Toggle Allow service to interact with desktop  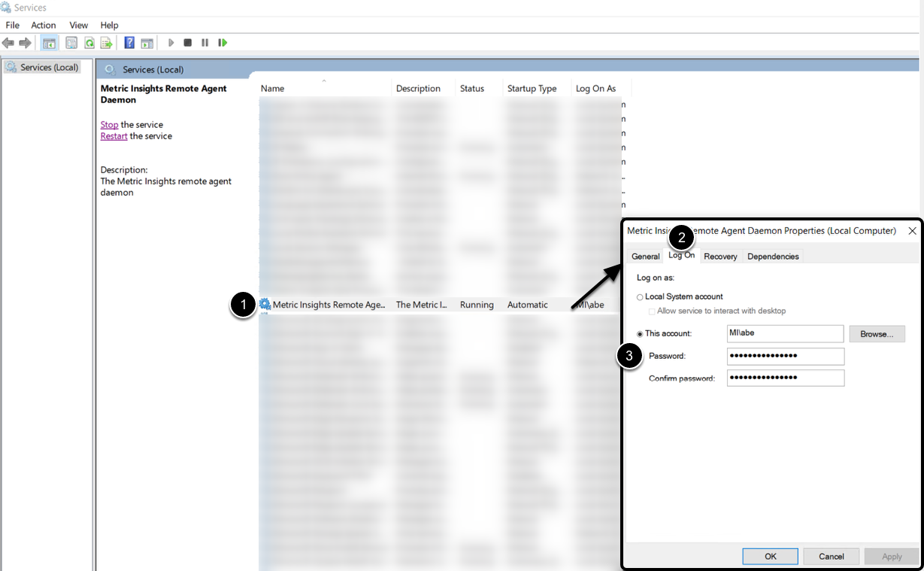pos(652,311)
